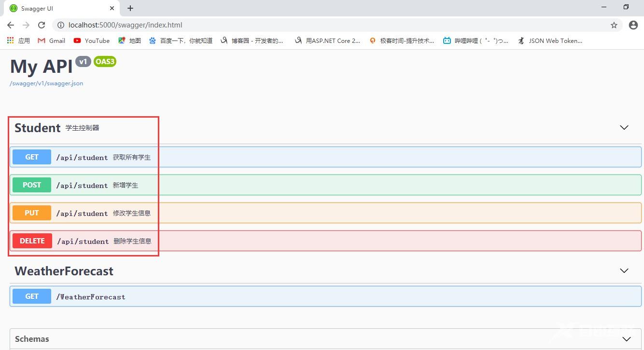Reload the Swagger UI page
This screenshot has height=350, width=644.
(x=42, y=25)
